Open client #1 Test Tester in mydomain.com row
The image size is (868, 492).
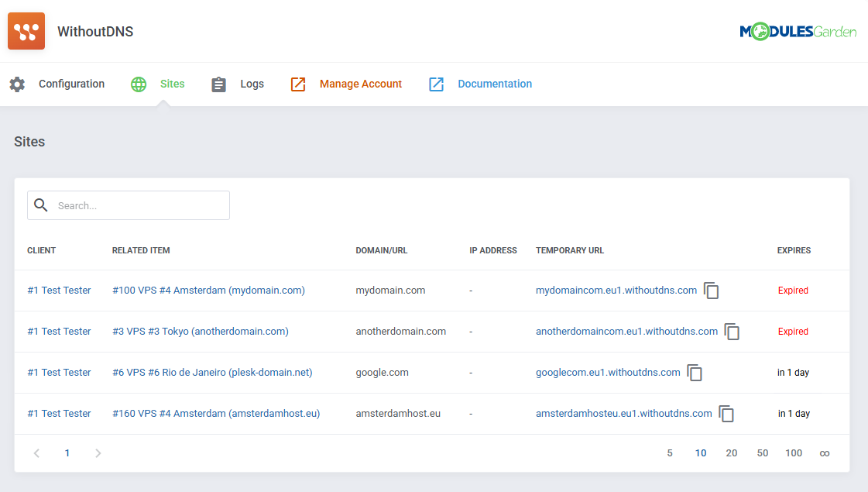[59, 291]
